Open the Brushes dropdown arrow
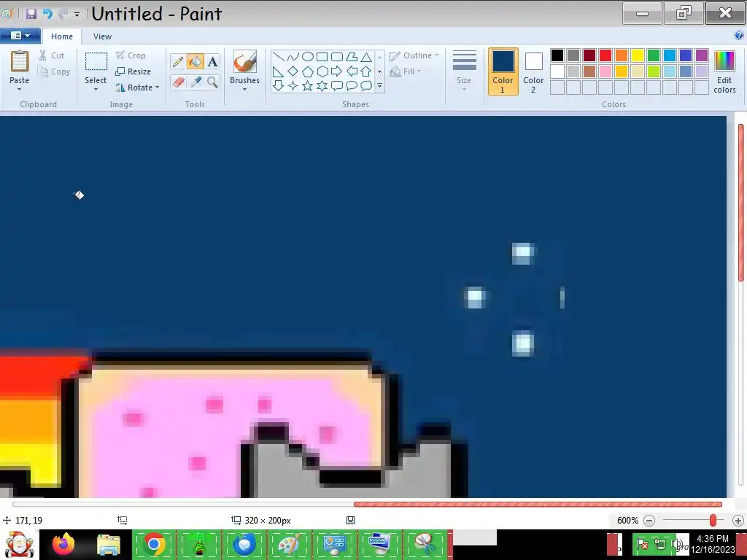This screenshot has width=747, height=560. (245, 90)
